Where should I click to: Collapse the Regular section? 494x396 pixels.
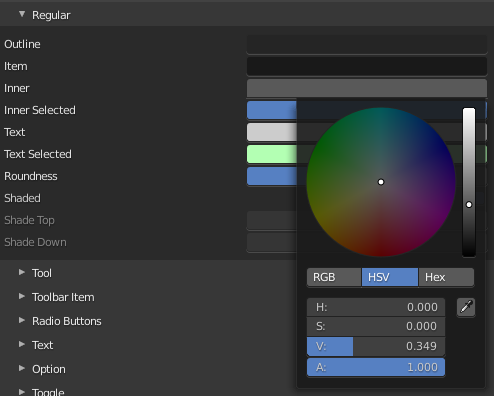22,14
